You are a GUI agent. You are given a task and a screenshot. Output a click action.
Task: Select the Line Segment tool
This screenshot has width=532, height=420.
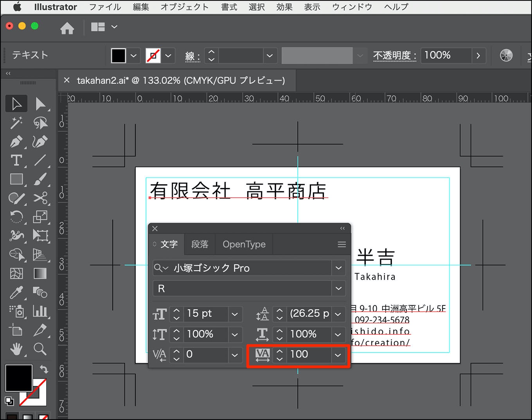click(40, 160)
